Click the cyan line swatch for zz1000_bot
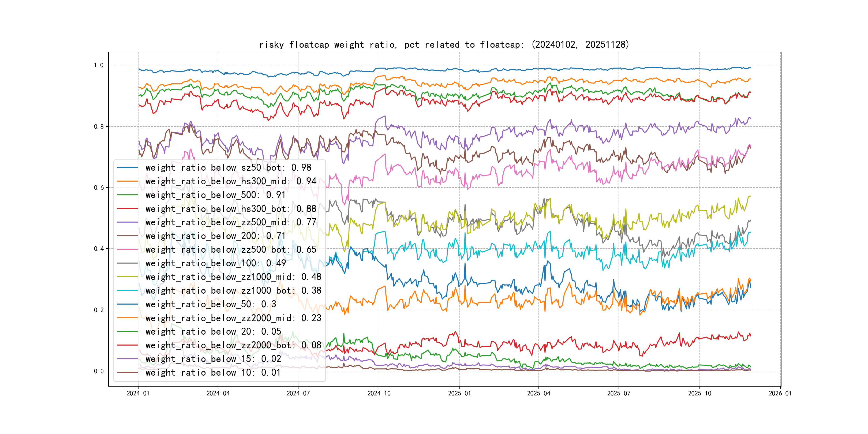The height and width of the screenshot is (434, 868). pyautogui.click(x=127, y=290)
